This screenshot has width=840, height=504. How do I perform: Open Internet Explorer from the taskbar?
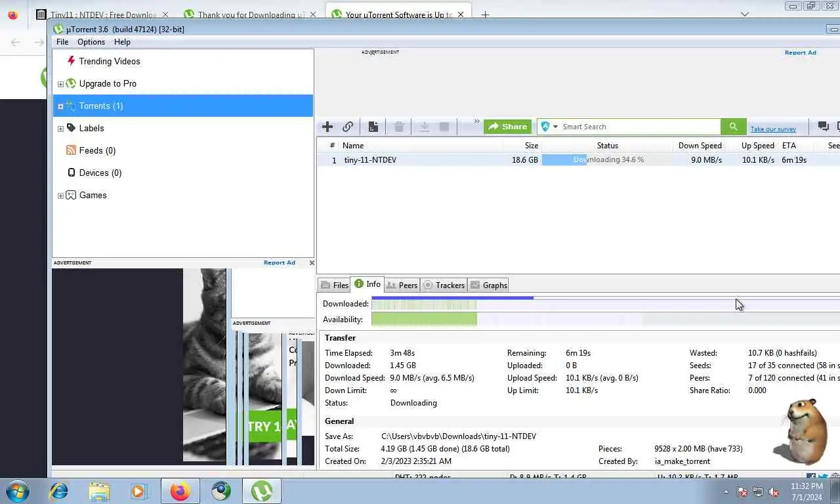coord(59,491)
